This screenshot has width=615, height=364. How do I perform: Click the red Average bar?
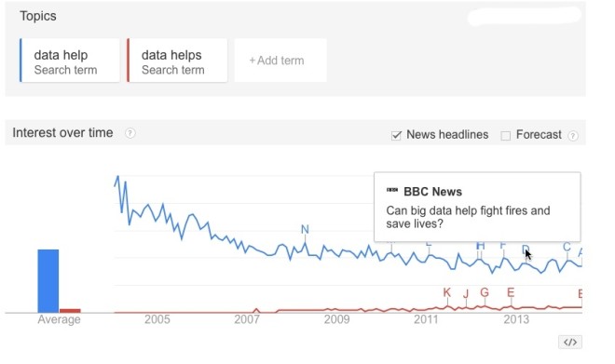70,311
